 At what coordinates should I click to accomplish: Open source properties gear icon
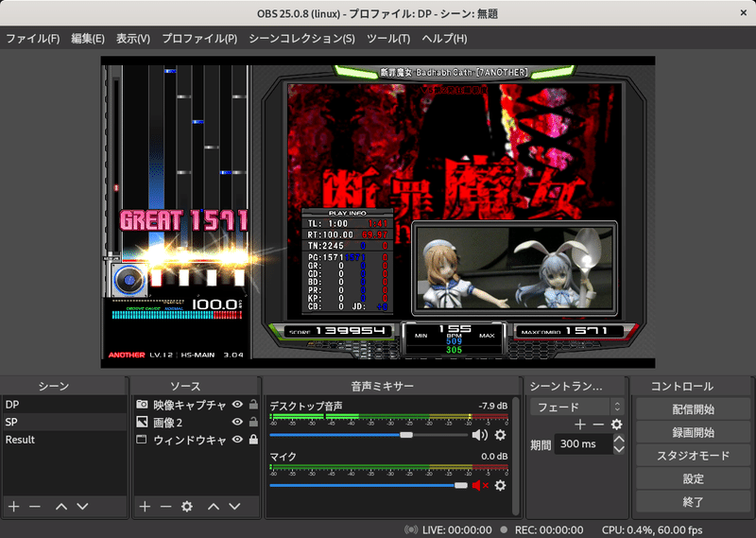point(187,506)
